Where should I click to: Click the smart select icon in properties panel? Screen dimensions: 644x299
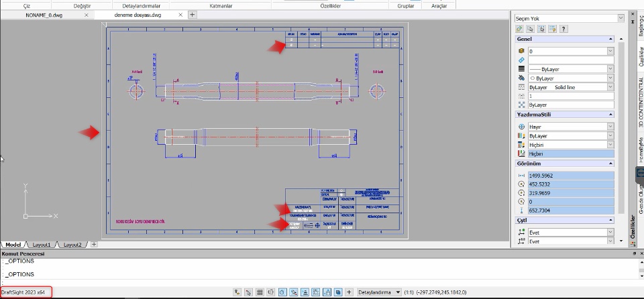coord(519,29)
